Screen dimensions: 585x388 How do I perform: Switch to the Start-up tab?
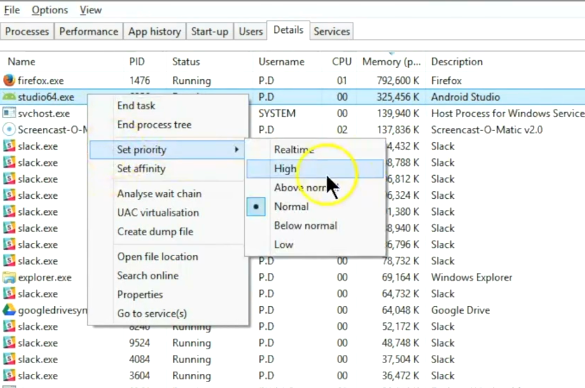[x=210, y=31]
